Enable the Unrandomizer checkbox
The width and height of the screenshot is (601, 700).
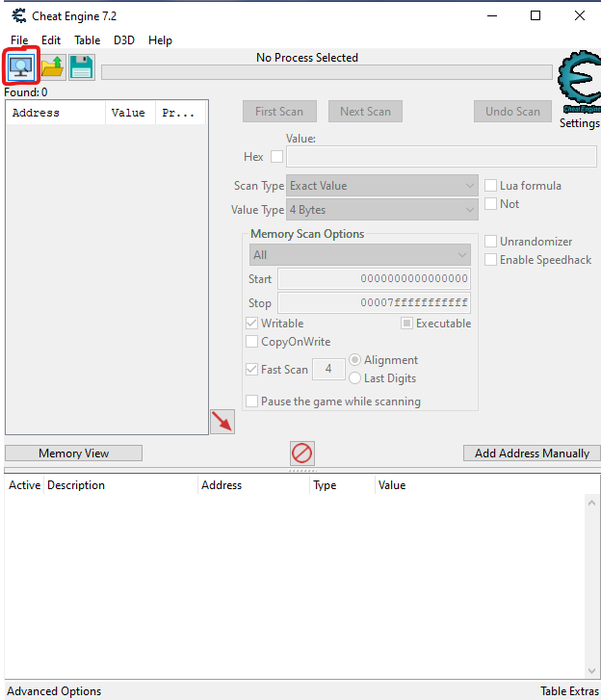point(491,242)
